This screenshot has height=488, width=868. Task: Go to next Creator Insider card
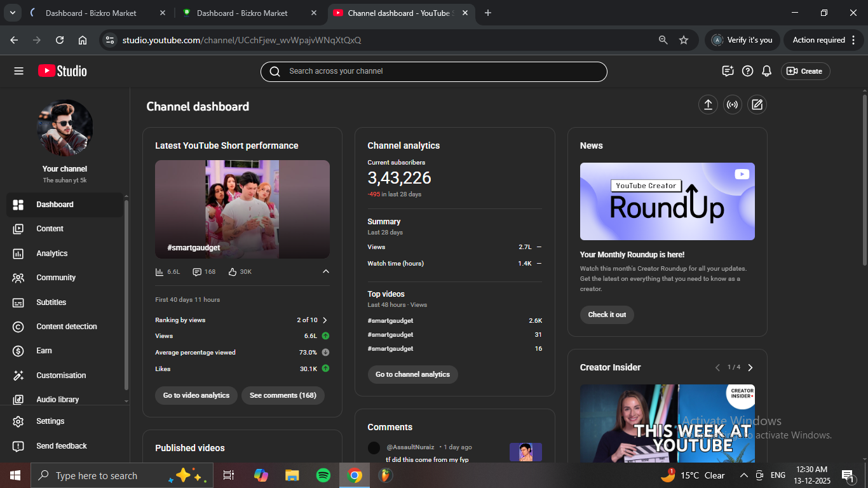coord(750,367)
